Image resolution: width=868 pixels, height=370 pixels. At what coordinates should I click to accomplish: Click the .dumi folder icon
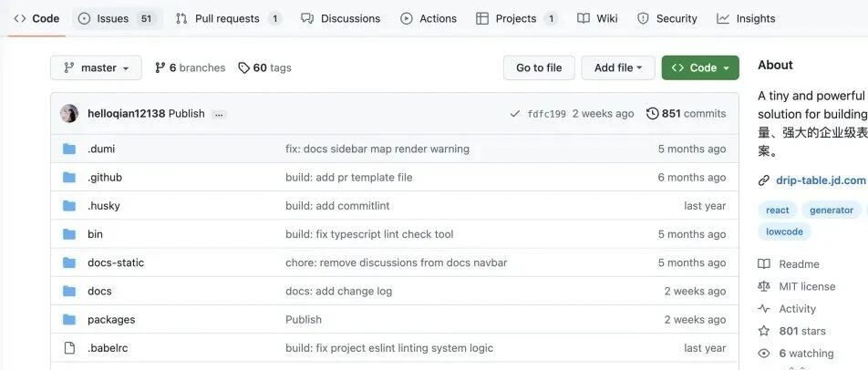click(x=69, y=149)
